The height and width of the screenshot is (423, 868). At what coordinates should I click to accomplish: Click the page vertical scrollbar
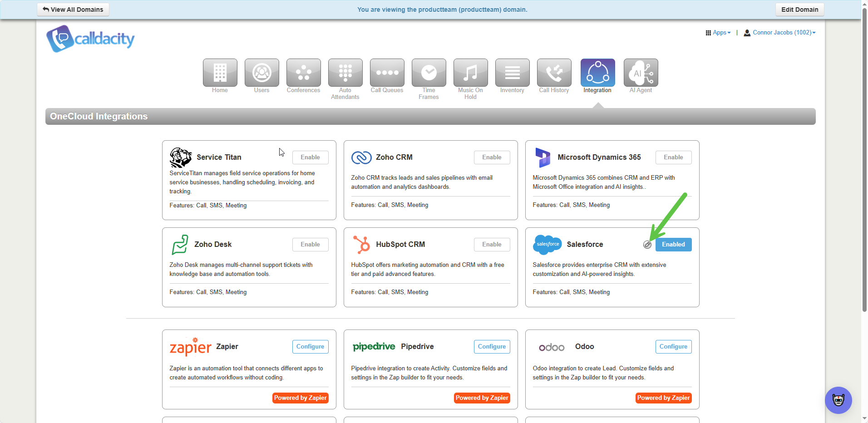(x=864, y=159)
